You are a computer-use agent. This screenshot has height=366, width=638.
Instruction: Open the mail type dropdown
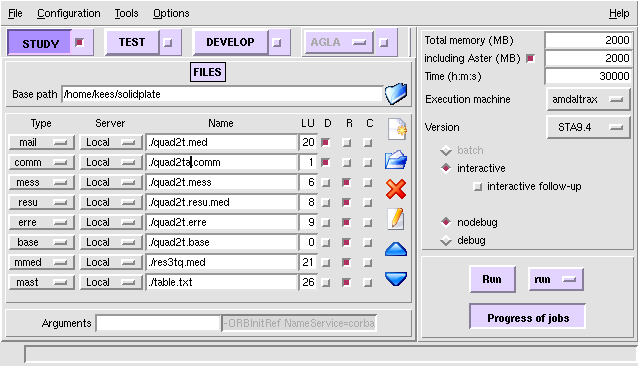click(42, 142)
